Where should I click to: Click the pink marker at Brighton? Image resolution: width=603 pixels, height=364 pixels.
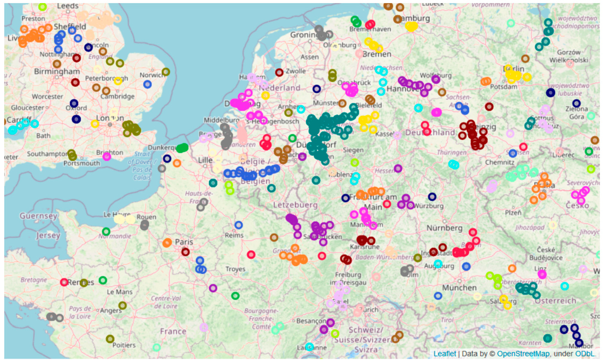[x=107, y=156]
